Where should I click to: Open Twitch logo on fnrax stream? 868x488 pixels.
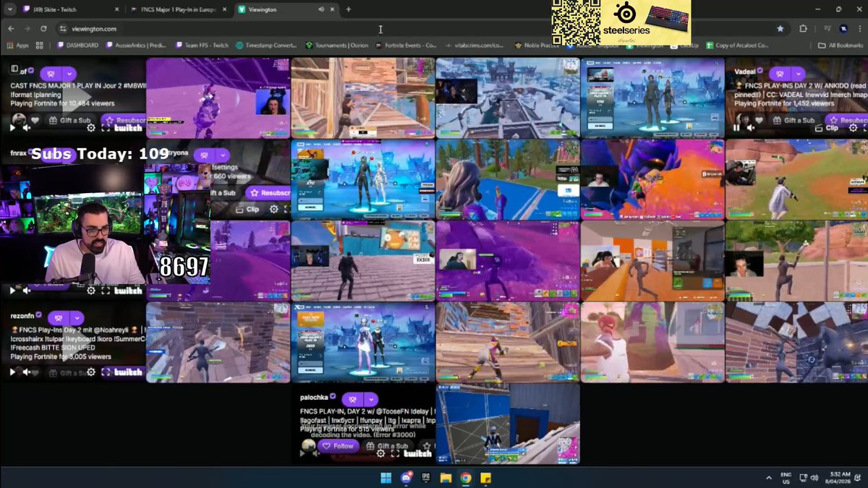coord(129,291)
